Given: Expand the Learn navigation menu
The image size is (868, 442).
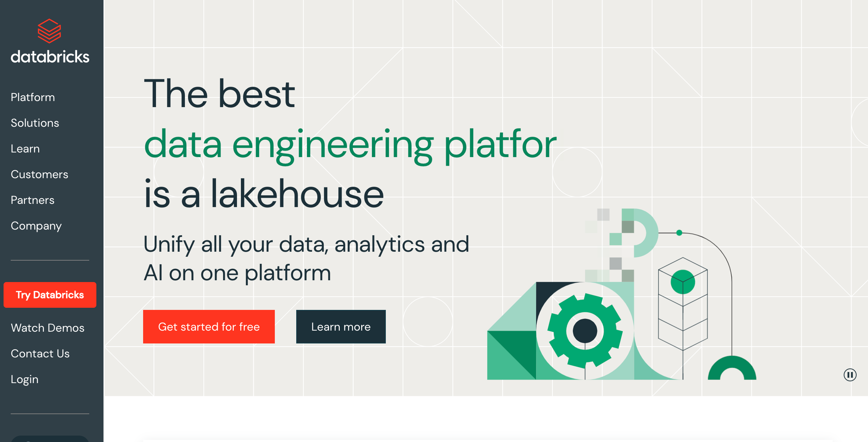Looking at the screenshot, I should coord(25,149).
